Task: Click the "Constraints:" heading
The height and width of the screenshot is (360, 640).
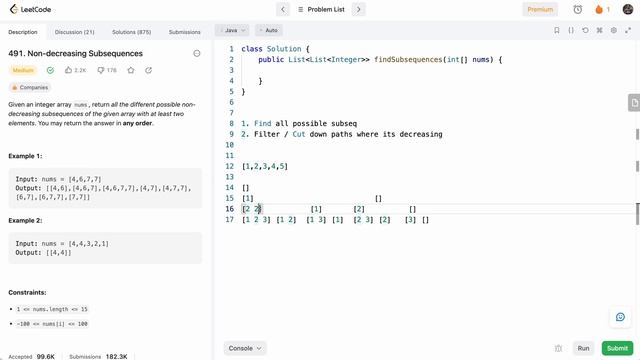Action: (27, 293)
